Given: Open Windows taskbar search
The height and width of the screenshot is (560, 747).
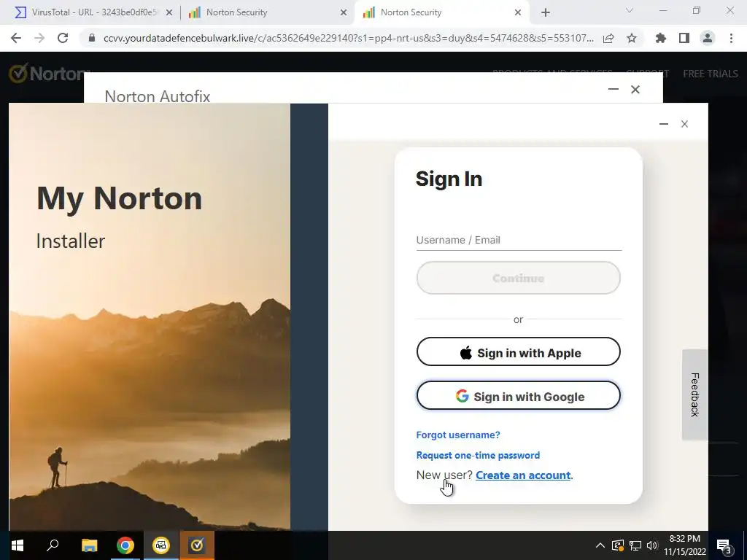Looking at the screenshot, I should [53, 545].
